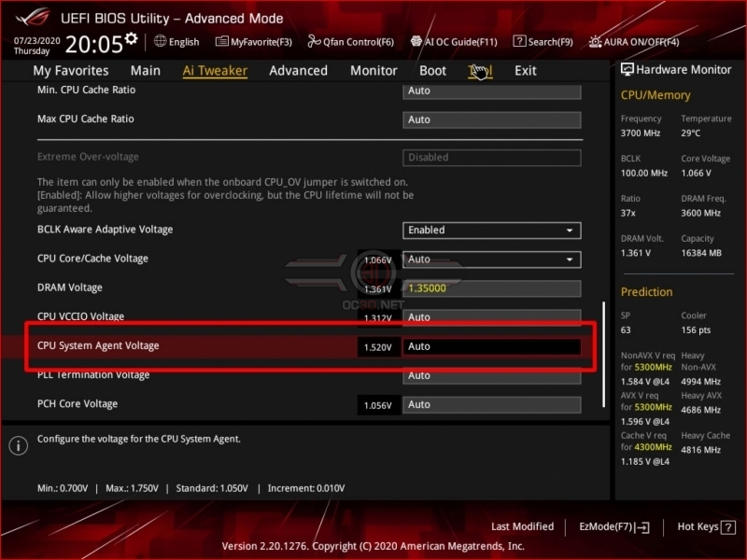Click the 20:05 clock display
The height and width of the screenshot is (560, 747).
tap(94, 44)
